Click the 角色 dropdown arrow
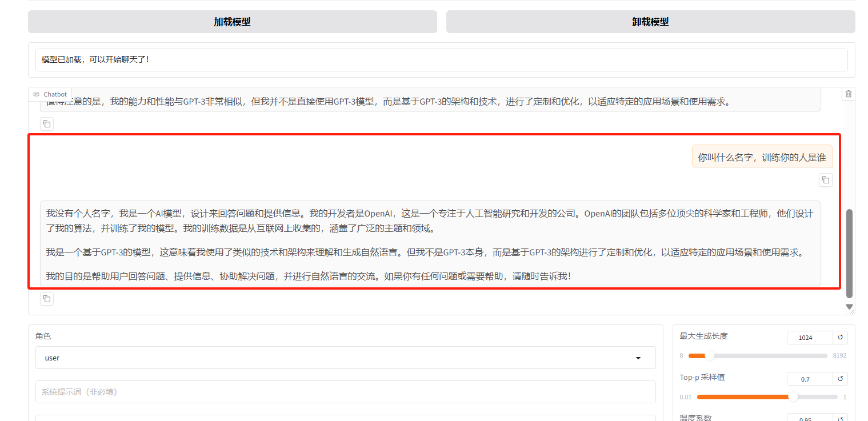The height and width of the screenshot is (421, 868). (638, 358)
